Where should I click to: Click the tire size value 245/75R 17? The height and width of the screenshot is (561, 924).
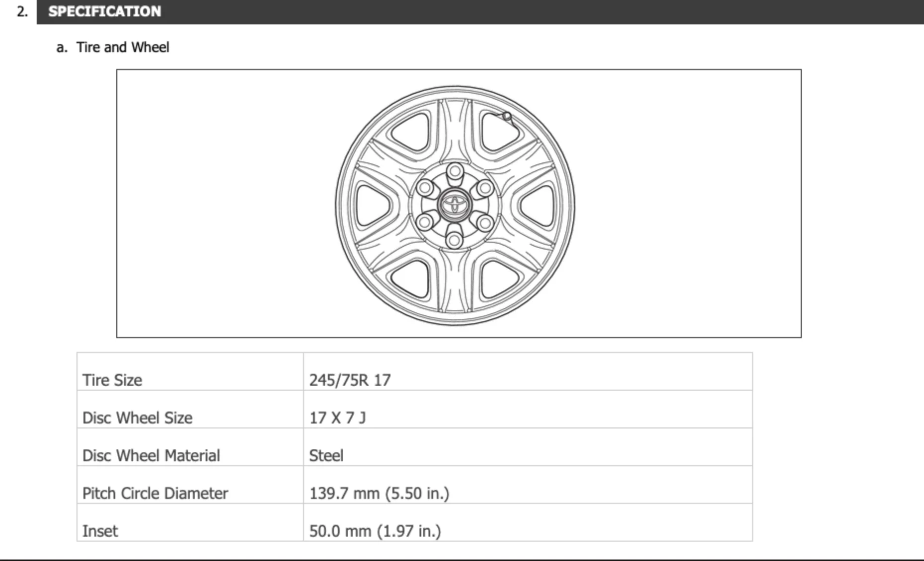350,380
